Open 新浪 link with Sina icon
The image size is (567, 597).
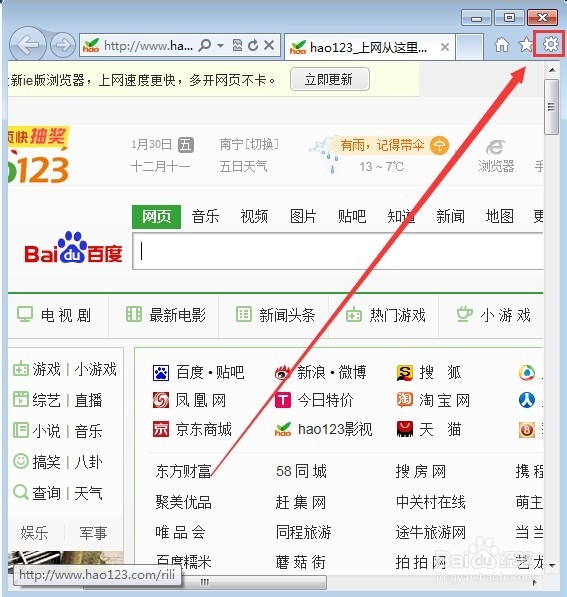[311, 372]
